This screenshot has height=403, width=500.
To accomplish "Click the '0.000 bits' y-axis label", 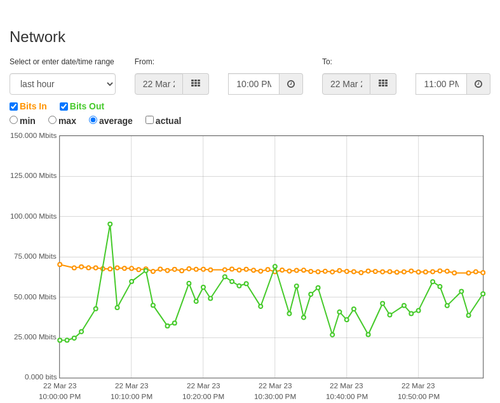I will 41,377.
